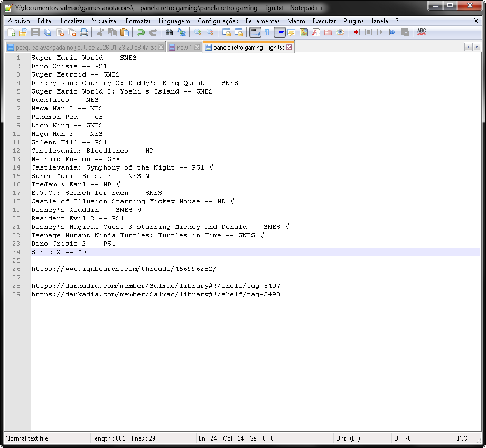
Task: Open the Macro menu
Action: click(296, 21)
